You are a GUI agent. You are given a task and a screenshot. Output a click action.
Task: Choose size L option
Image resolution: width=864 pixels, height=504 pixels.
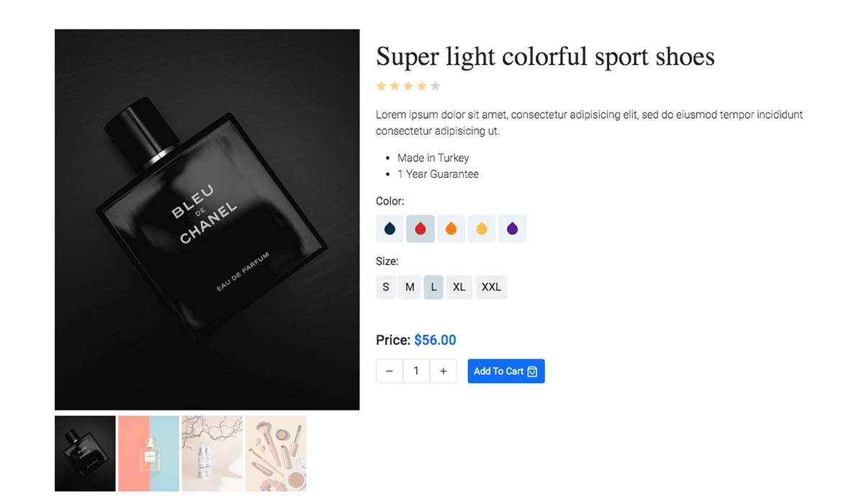tap(433, 287)
